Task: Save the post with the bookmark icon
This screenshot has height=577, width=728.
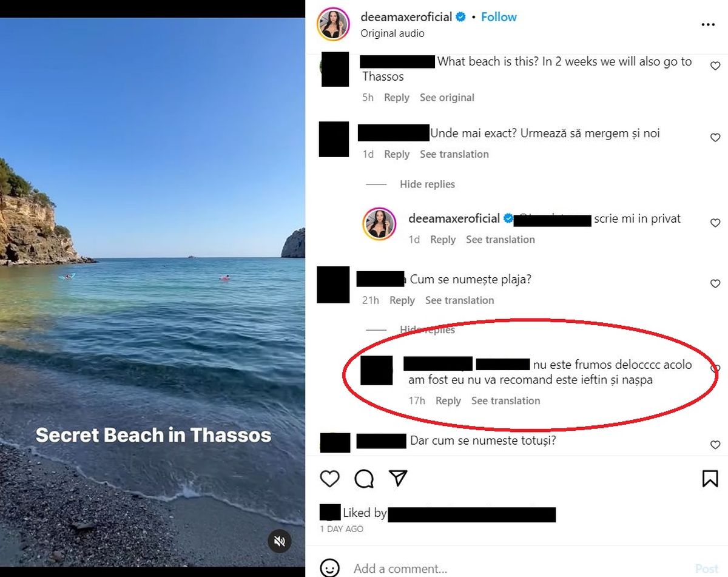Action: [x=710, y=479]
